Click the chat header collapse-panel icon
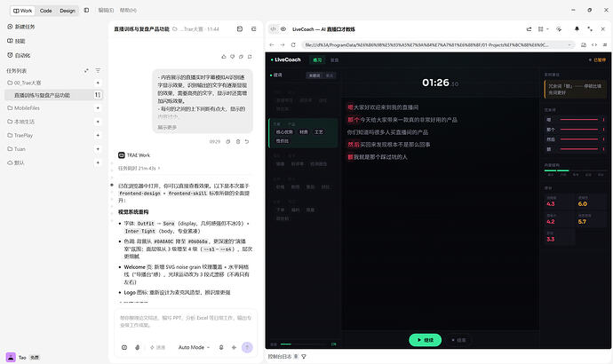The height and width of the screenshot is (364, 613). pyautogui.click(x=254, y=29)
